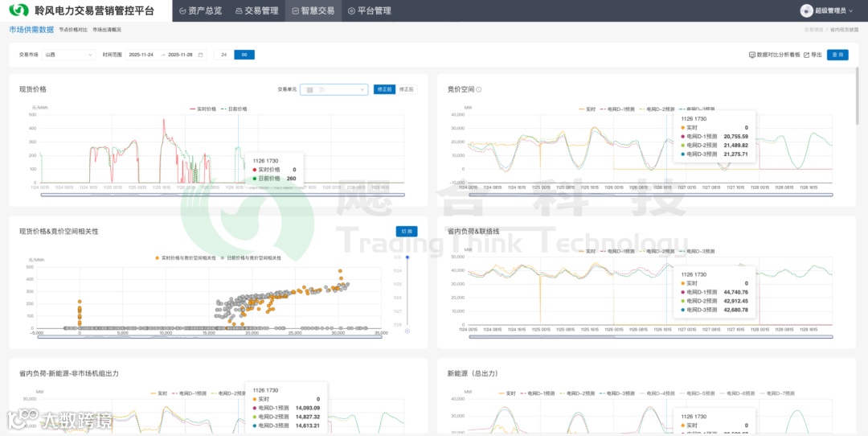Click the gear icon beside 平台管理
The height and width of the screenshot is (436, 868).
pos(351,10)
